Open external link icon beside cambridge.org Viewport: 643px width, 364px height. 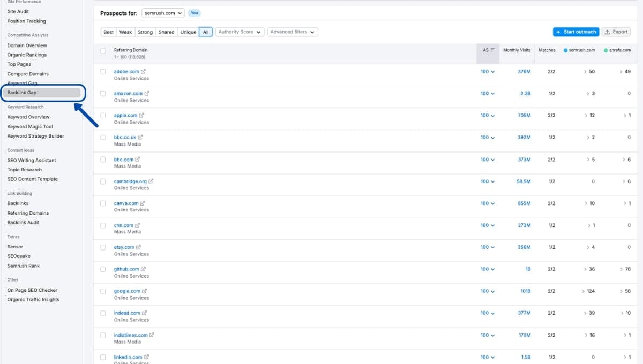[151, 181]
